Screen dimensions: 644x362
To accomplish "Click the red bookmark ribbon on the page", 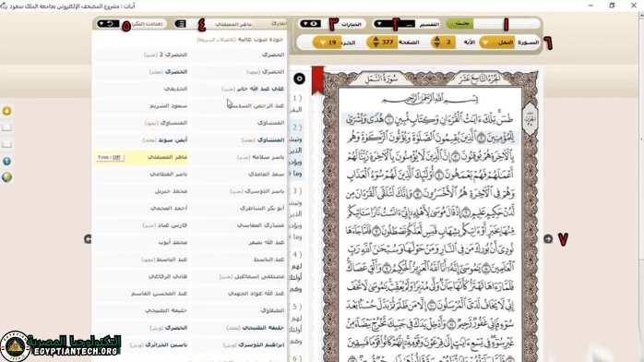I will 318,80.
